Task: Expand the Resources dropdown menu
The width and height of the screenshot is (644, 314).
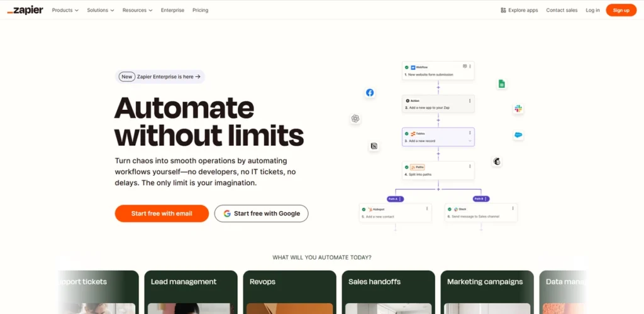Action: pyautogui.click(x=138, y=10)
